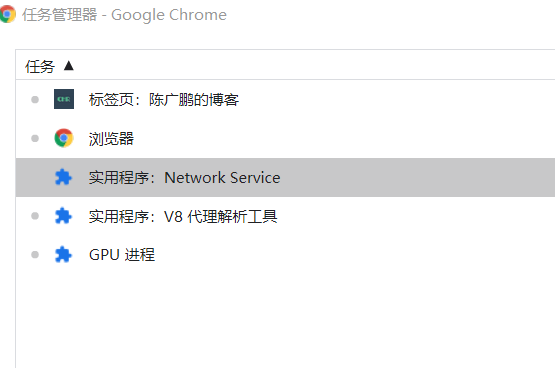This screenshot has width=555, height=368.
Task: Click the gray dot before 浏览器 row
Action: pos(35,138)
